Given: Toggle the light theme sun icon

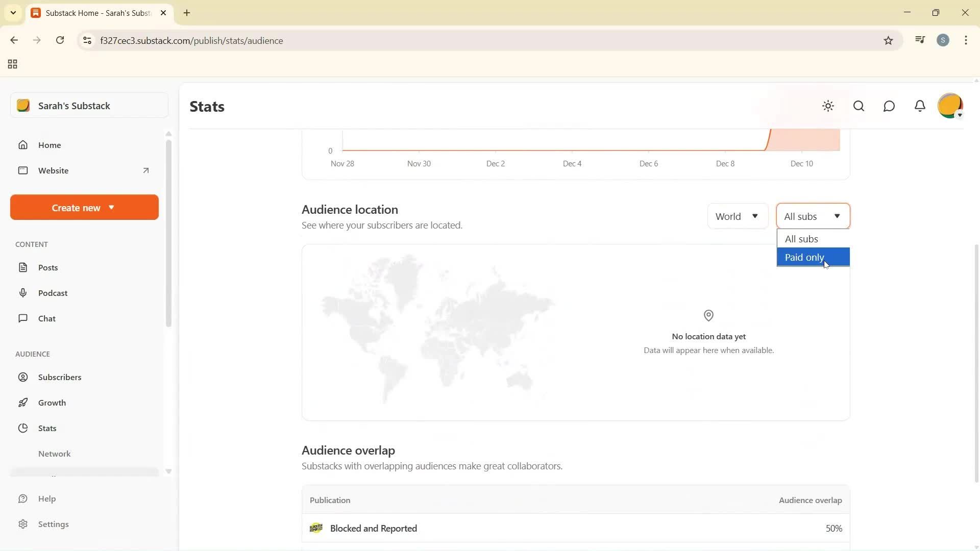Looking at the screenshot, I should click(x=828, y=106).
